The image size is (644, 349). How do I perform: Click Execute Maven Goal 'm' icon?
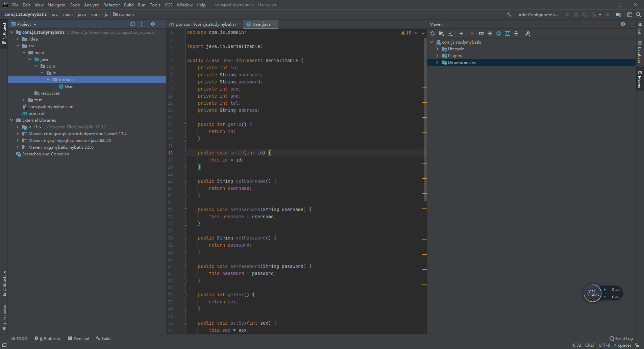(x=481, y=33)
